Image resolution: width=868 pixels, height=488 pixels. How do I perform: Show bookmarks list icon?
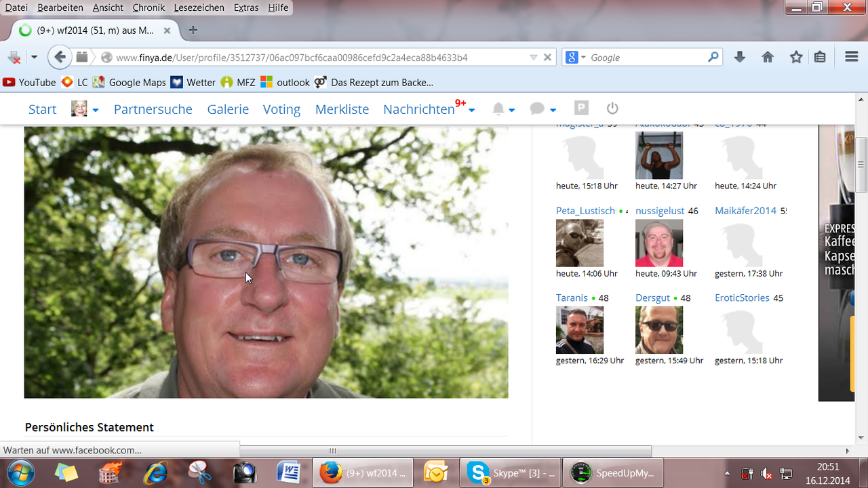pyautogui.click(x=820, y=58)
